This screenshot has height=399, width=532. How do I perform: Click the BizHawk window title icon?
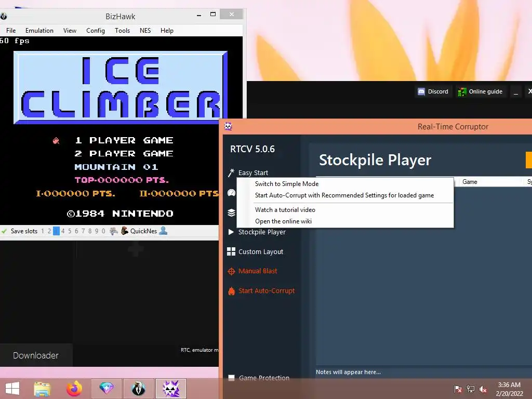click(4, 16)
